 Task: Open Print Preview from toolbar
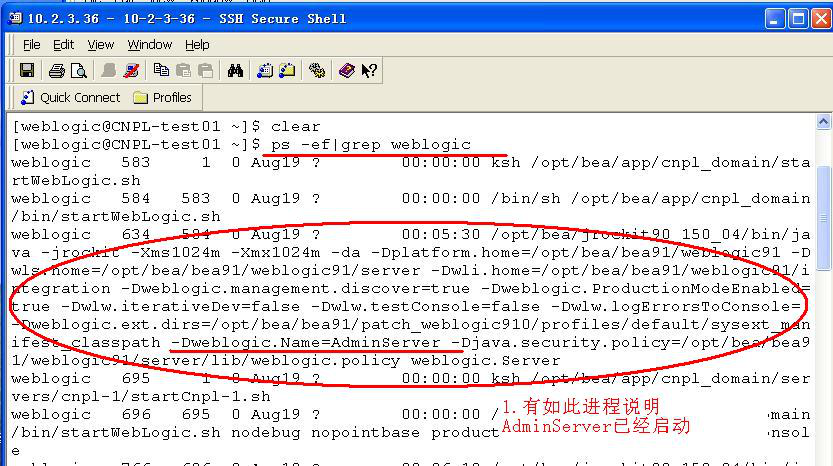tap(79, 70)
